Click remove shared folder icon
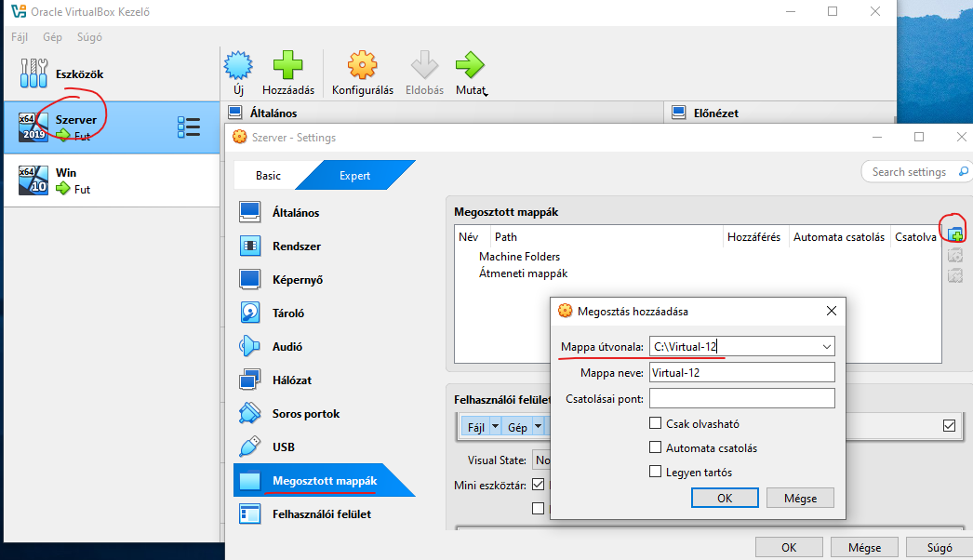This screenshot has height=560, width=973. click(955, 275)
